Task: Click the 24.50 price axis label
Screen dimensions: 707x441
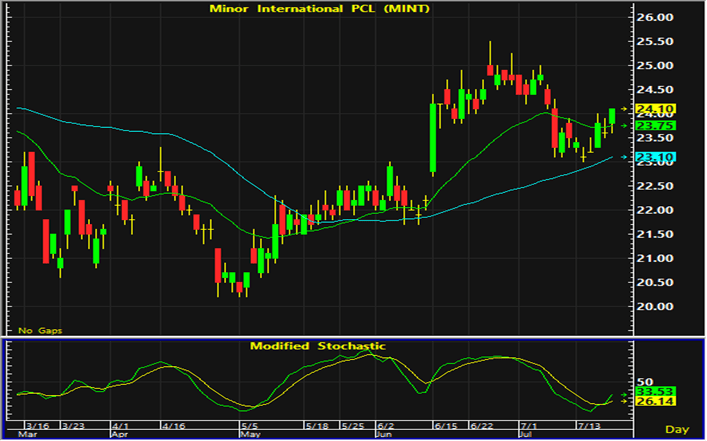Action: click(x=654, y=90)
